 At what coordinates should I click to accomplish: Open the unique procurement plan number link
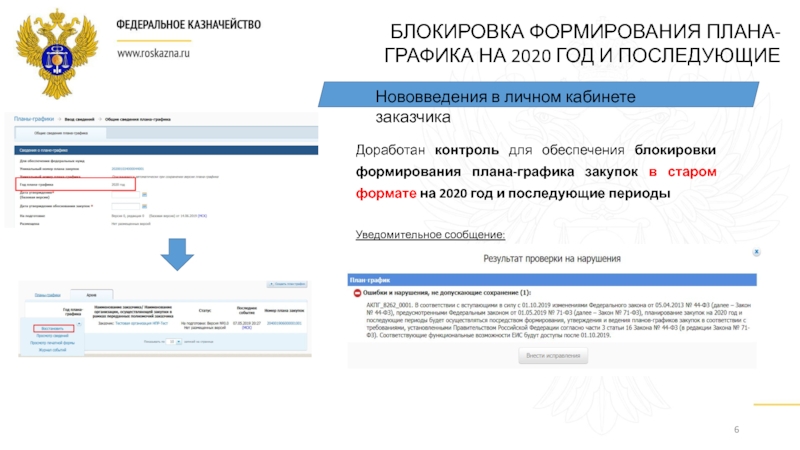(x=128, y=168)
